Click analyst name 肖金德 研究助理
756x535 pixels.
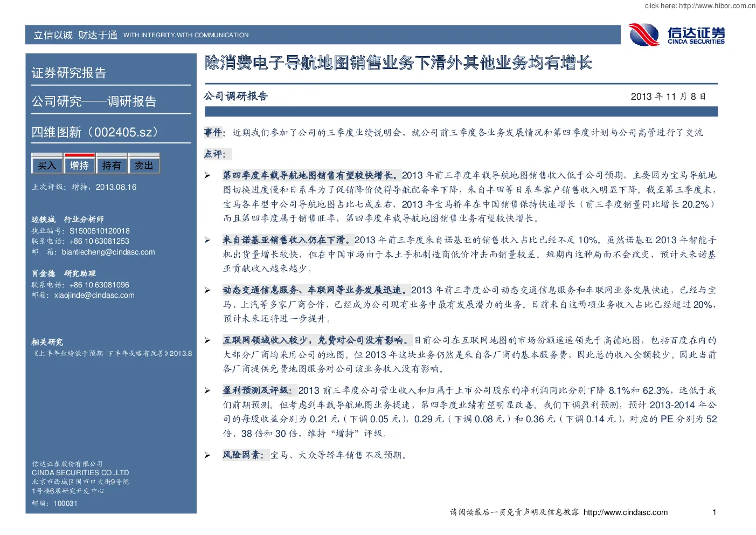[64, 273]
